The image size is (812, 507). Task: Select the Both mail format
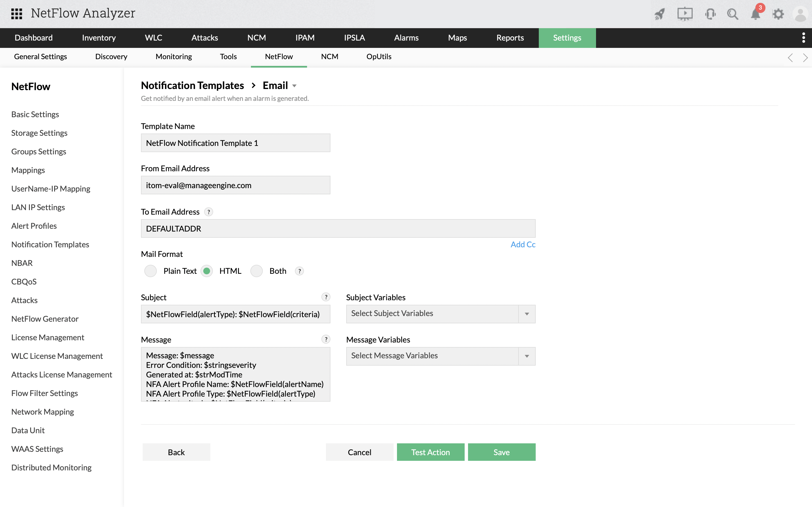click(x=257, y=271)
